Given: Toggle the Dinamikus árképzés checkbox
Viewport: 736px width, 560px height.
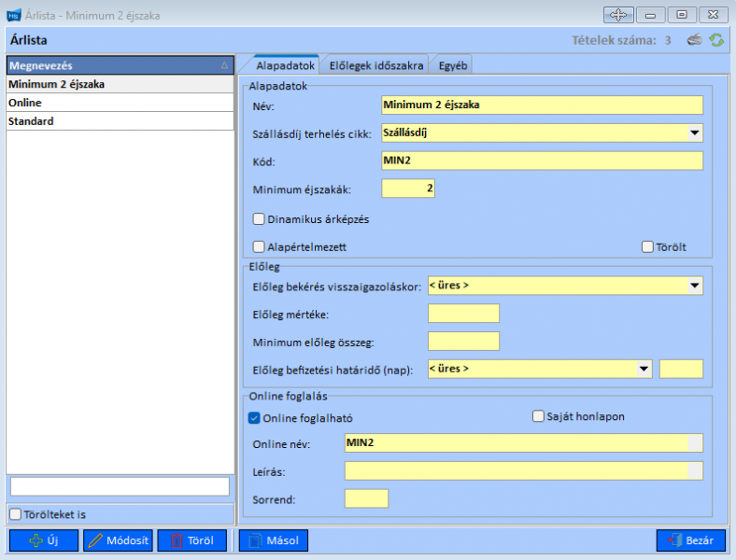Looking at the screenshot, I should pyautogui.click(x=259, y=219).
